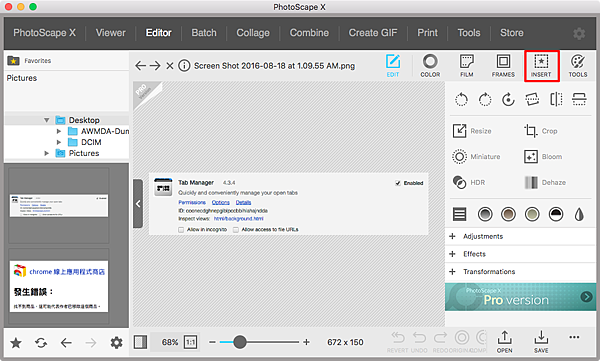Refresh the folder list
This screenshot has width=600, height=361.
[x=41, y=343]
